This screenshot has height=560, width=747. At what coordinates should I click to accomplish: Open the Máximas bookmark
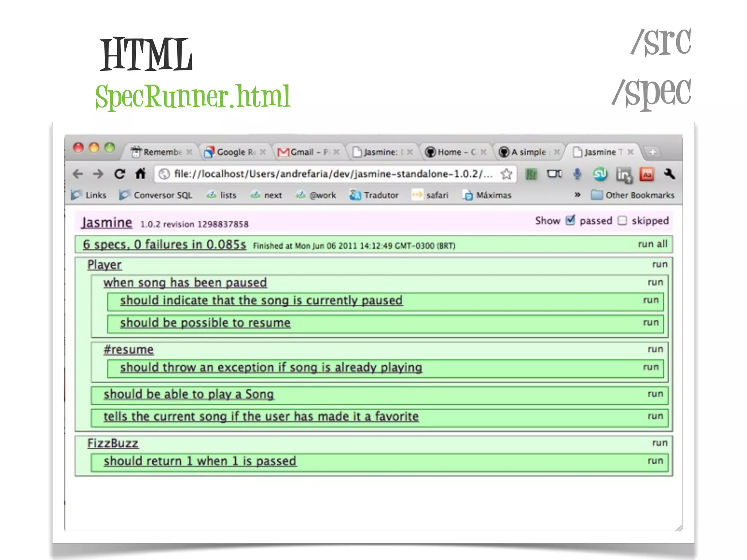point(487,195)
